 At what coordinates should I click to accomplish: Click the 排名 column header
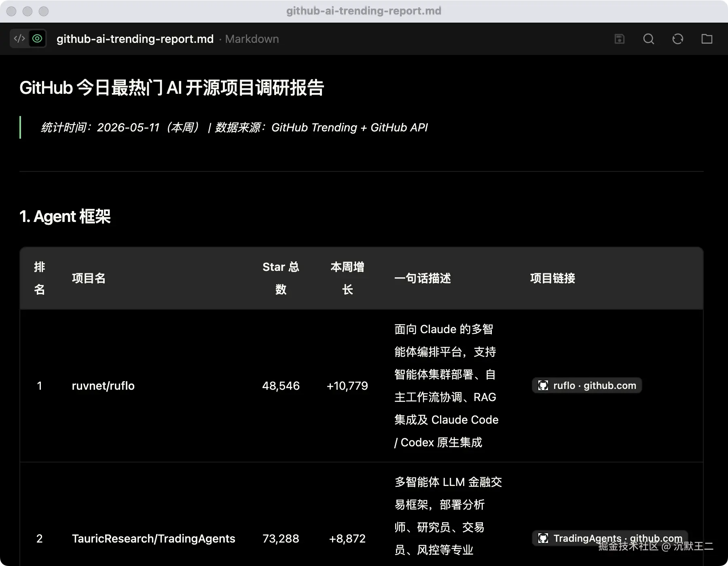coord(40,278)
